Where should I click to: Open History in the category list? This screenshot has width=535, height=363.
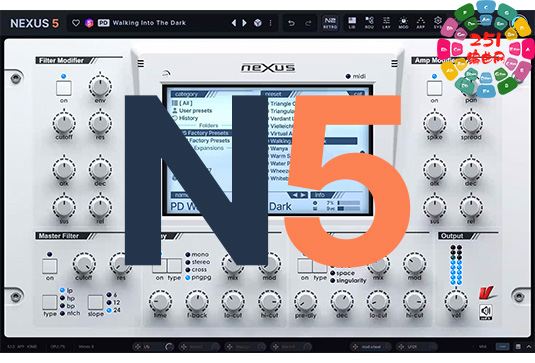click(x=185, y=118)
